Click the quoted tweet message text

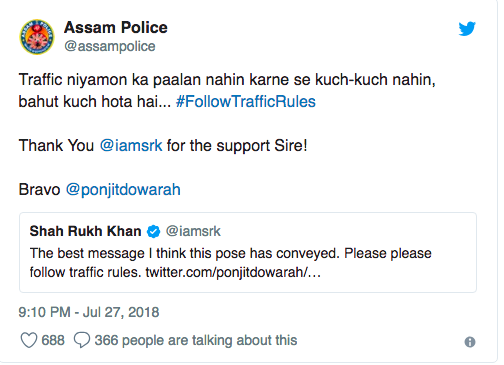pyautogui.click(x=230, y=263)
